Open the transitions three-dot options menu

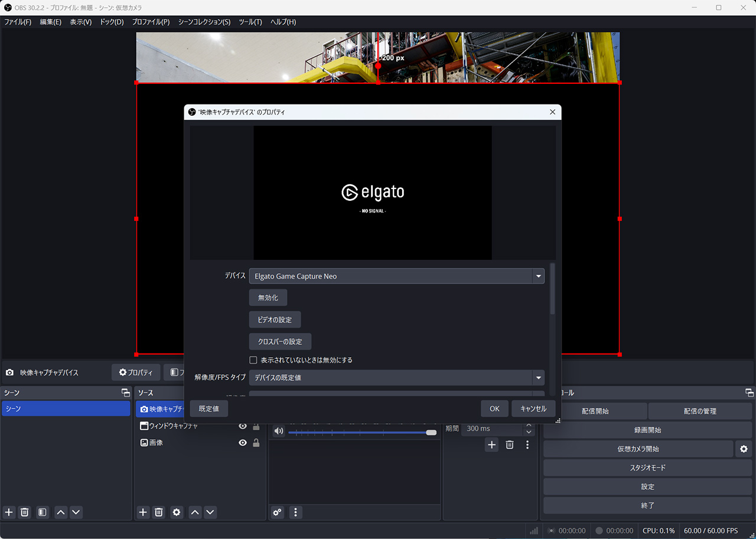tap(527, 445)
